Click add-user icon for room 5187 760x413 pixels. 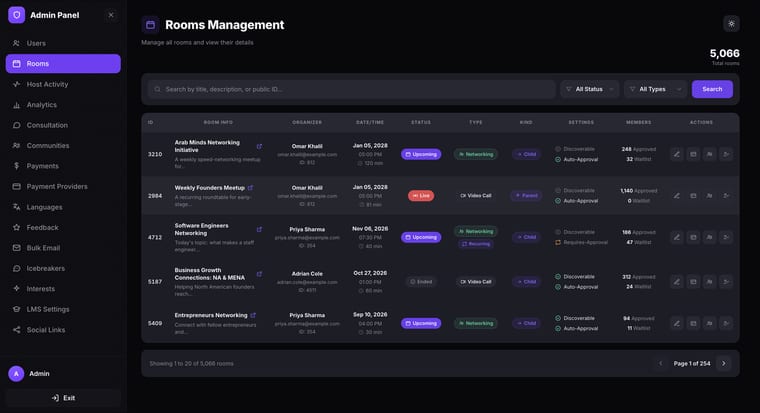pos(726,282)
